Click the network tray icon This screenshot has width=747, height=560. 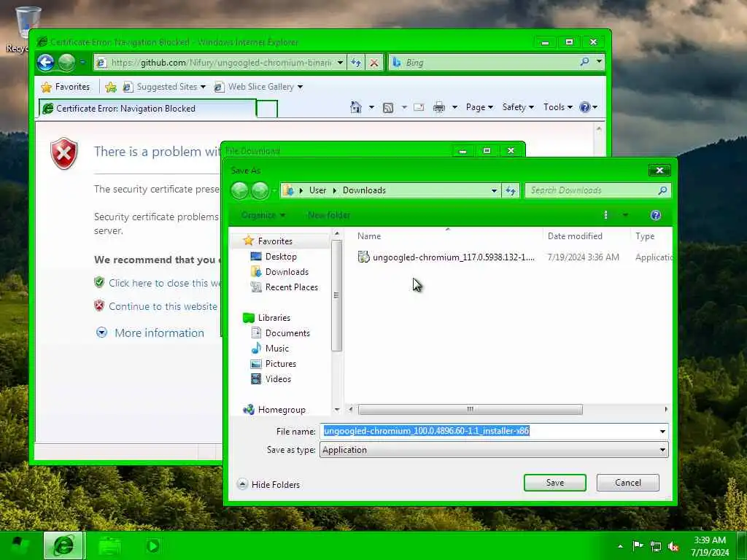tap(656, 547)
